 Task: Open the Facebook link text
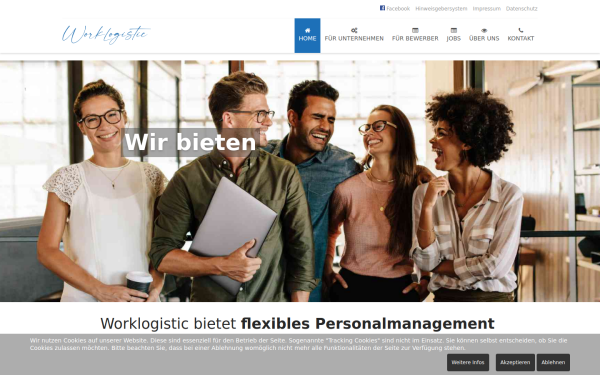click(398, 8)
